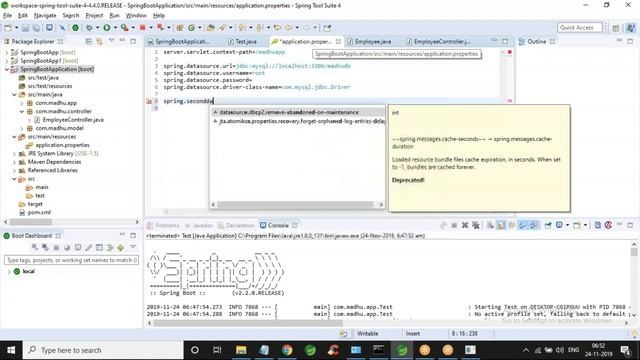Viewport: 640px width, 360px height.
Task: Expand the local node in Boot Dashboard
Action: (x=9, y=271)
